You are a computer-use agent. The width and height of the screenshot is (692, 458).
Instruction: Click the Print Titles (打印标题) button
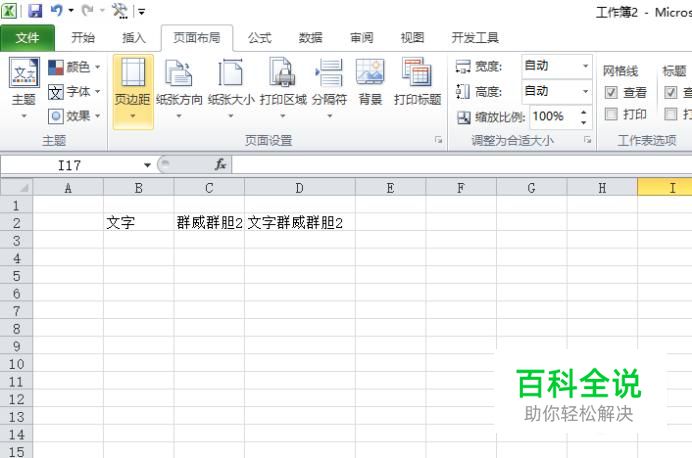417,82
